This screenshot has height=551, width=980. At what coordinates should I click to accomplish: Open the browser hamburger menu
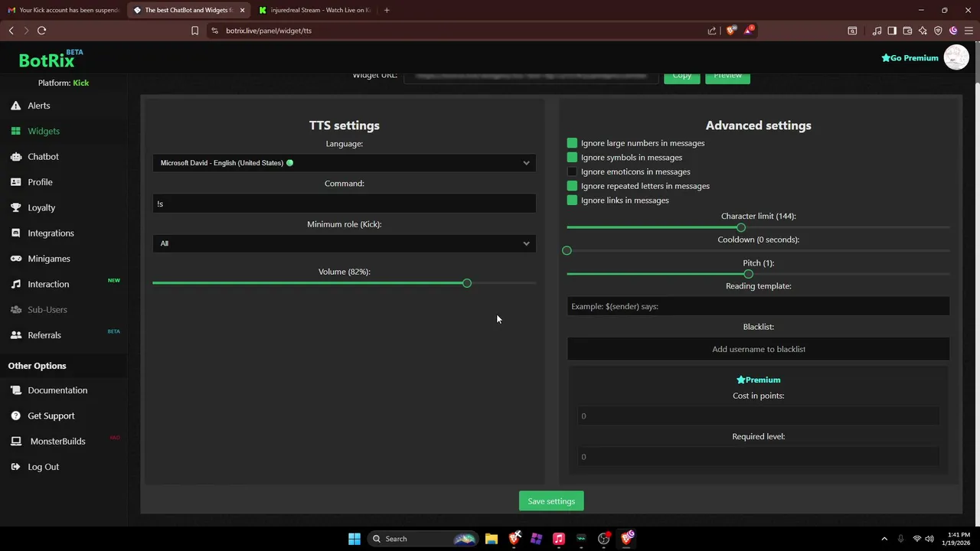tap(969, 31)
